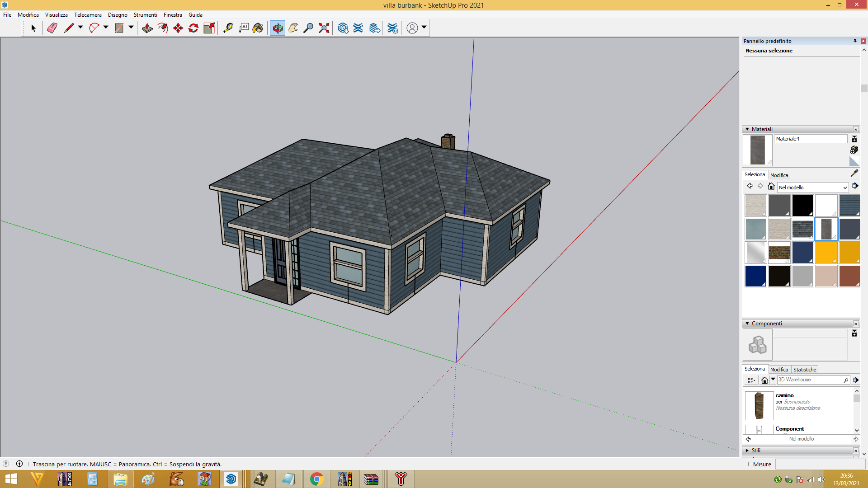
Task: Select the Rotate tool
Action: (x=193, y=28)
